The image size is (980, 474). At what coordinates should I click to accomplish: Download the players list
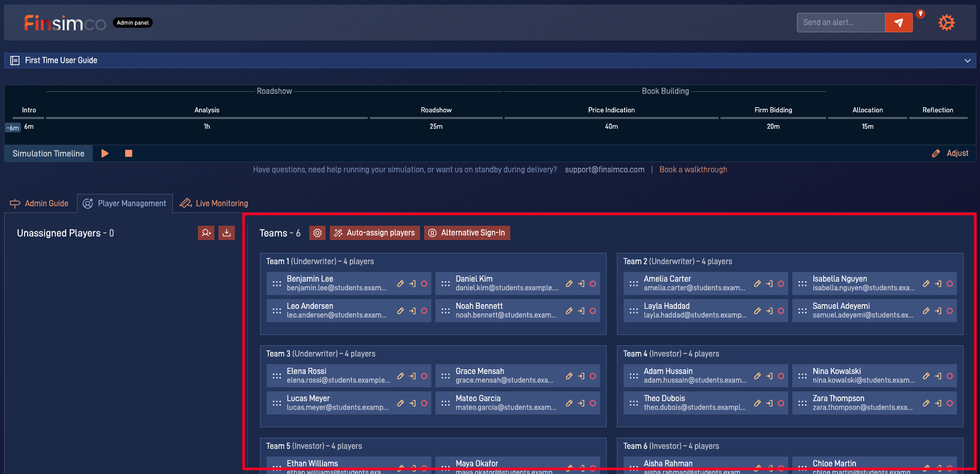[x=227, y=233]
